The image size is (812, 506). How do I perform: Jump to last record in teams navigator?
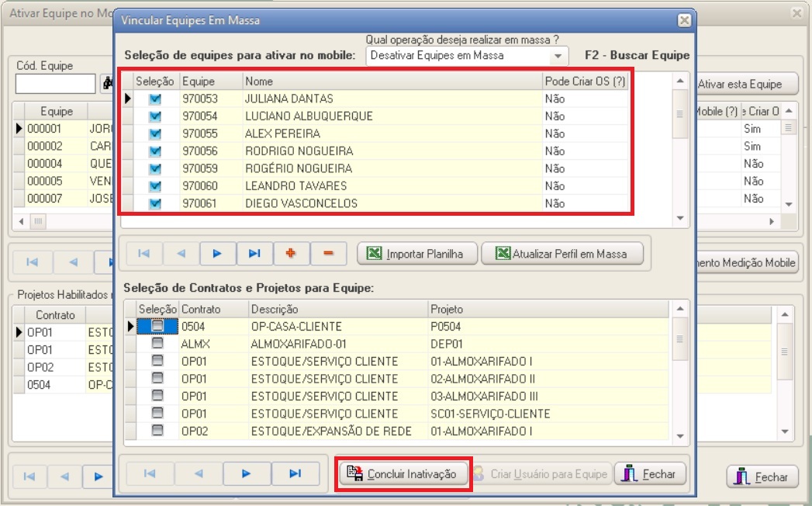tap(254, 254)
